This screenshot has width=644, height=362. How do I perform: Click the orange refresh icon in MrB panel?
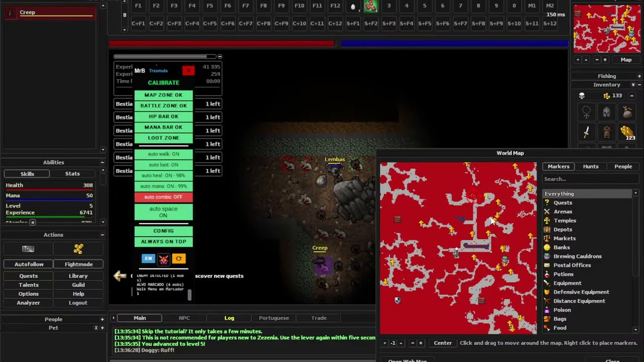click(x=179, y=259)
